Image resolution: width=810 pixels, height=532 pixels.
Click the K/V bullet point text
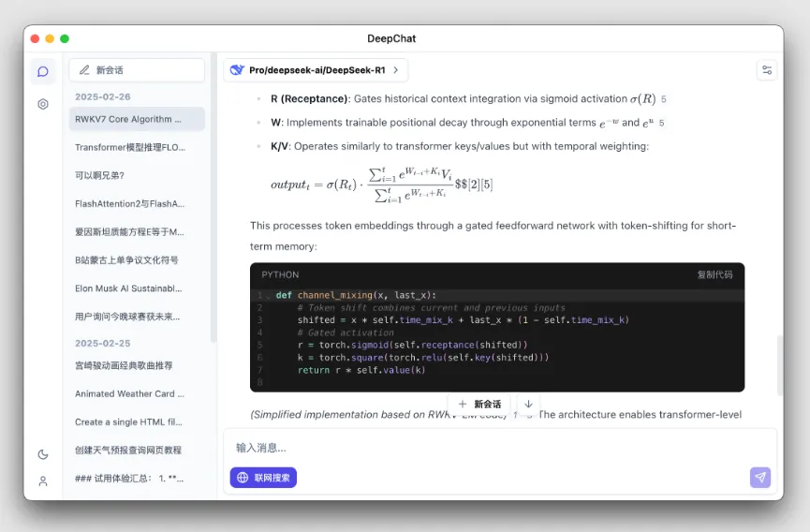(459, 147)
